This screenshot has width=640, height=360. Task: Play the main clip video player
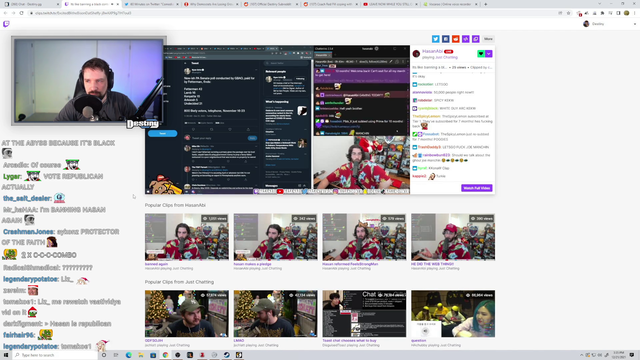click(278, 119)
